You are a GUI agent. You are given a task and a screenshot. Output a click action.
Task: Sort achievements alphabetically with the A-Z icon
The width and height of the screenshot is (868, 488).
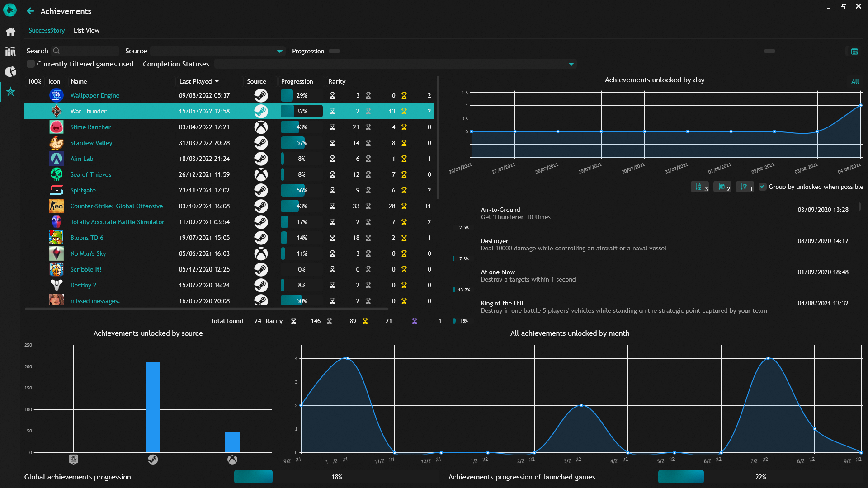(699, 187)
